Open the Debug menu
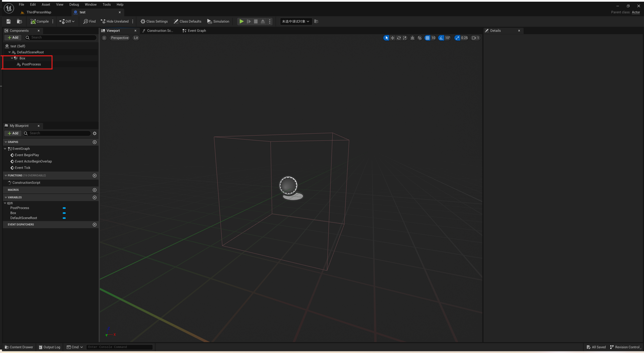 (74, 5)
